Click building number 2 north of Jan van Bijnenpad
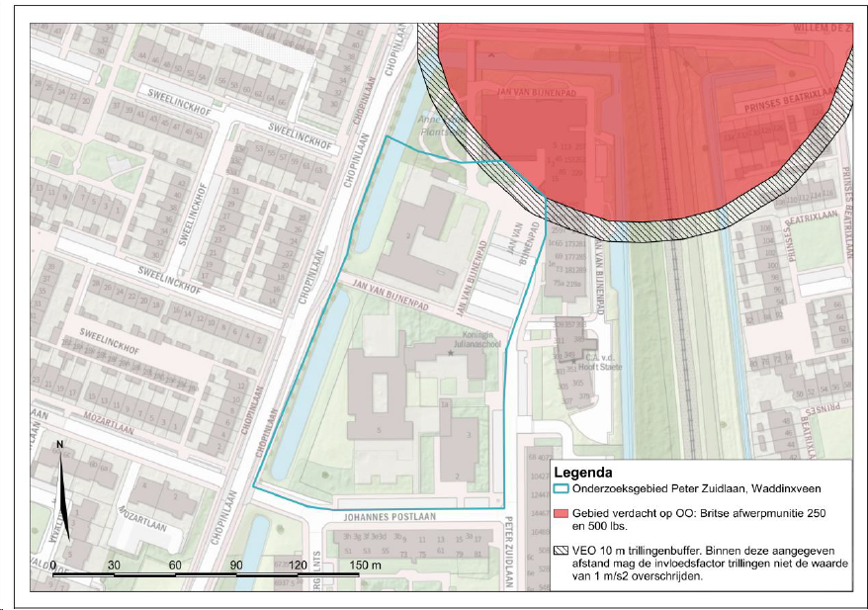 408,236
